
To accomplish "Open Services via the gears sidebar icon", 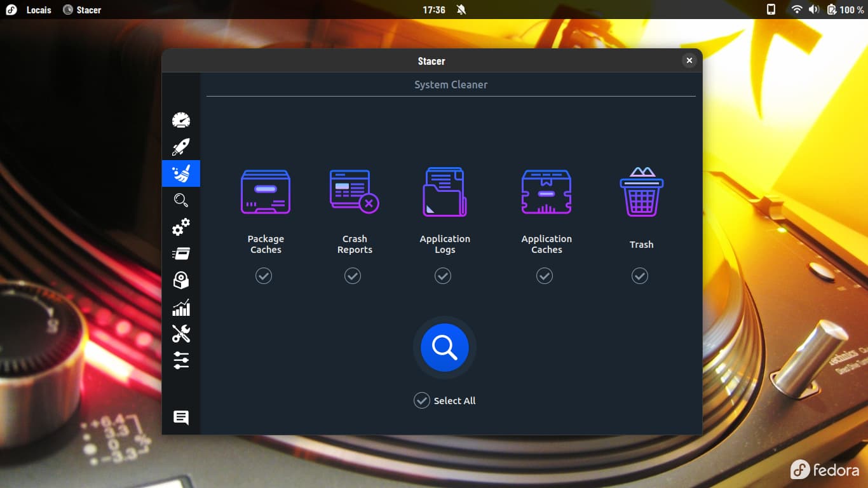I will coord(181,227).
